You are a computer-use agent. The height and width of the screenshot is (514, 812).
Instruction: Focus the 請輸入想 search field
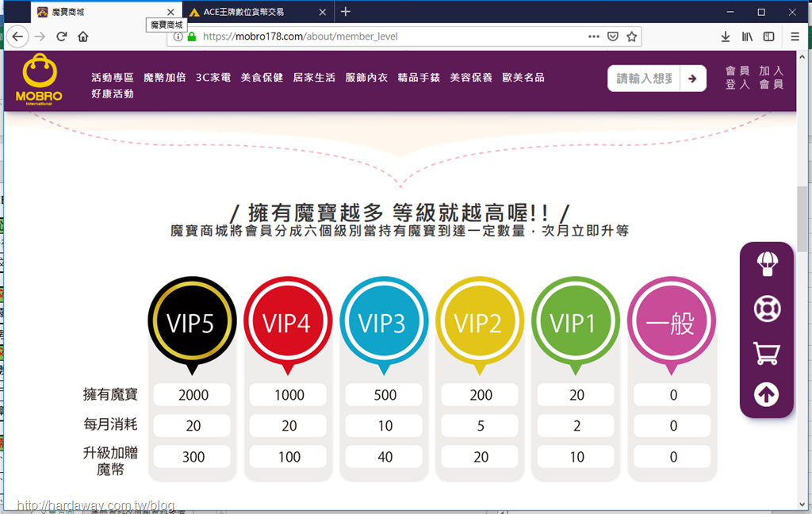pos(644,79)
